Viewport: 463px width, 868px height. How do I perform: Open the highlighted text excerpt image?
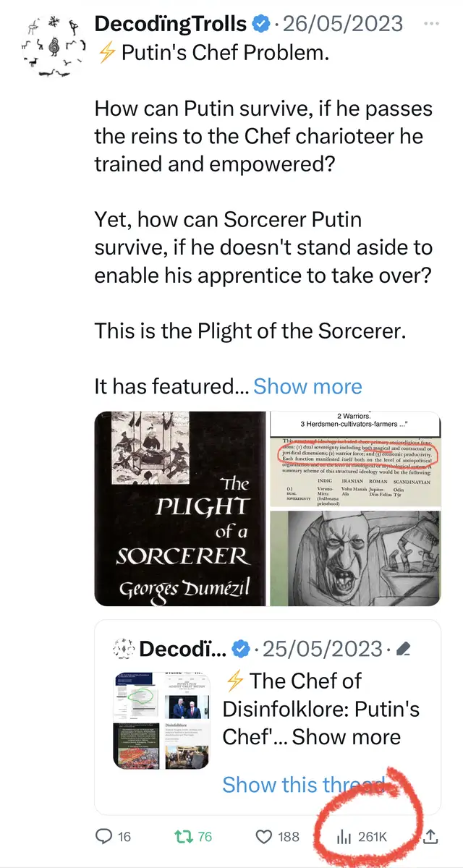click(x=354, y=459)
